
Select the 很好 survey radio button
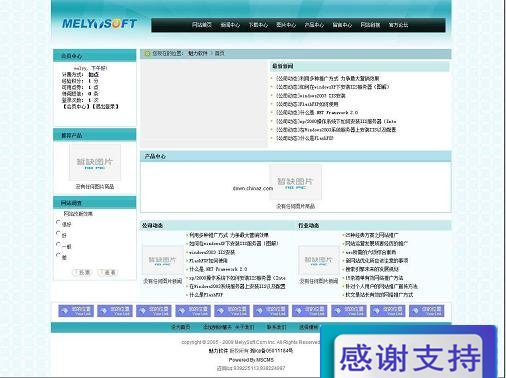click(58, 222)
